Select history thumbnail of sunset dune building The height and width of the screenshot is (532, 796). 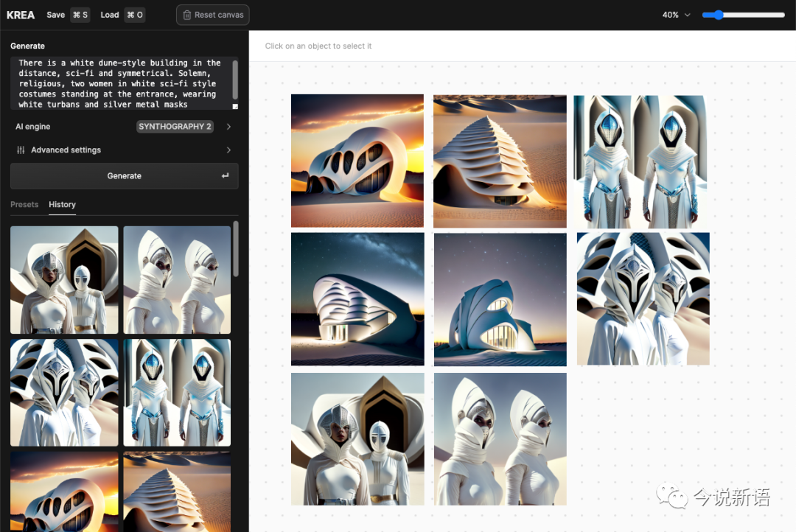[64, 491]
